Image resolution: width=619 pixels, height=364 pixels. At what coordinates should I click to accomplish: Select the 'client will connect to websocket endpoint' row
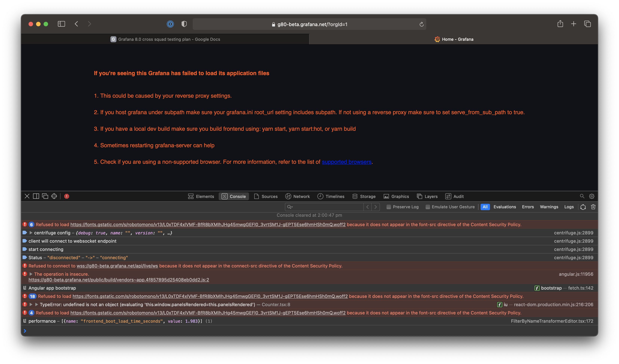[x=309, y=241]
